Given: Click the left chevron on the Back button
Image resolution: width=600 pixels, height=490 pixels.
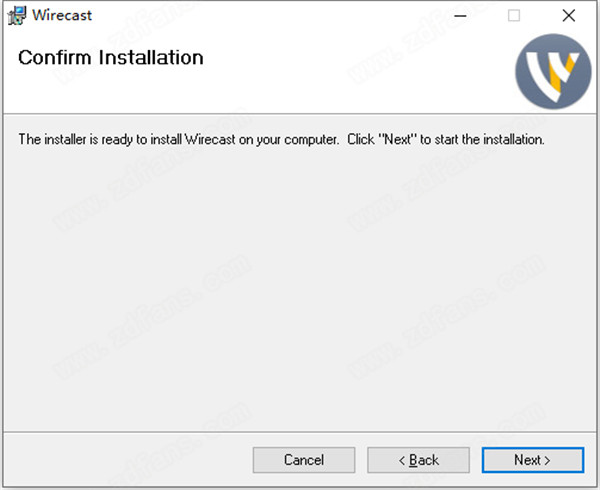Looking at the screenshot, I should point(402,461).
